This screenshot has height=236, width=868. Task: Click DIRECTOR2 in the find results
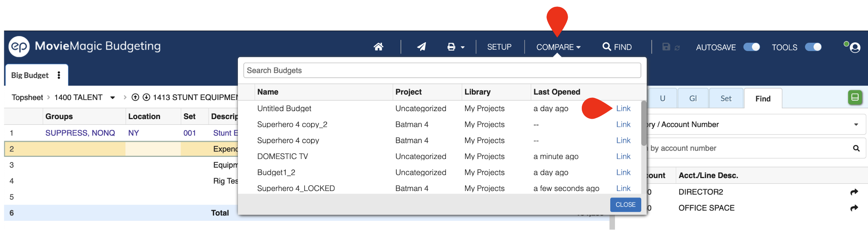click(700, 192)
